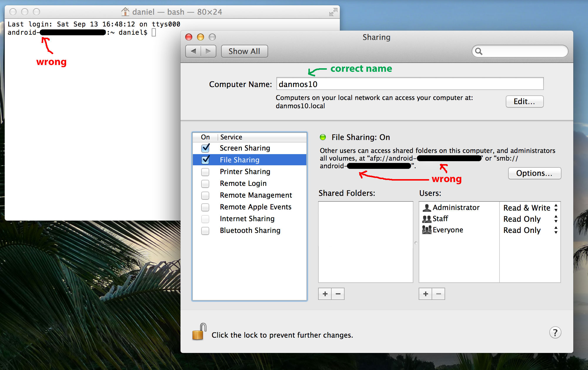This screenshot has height=370, width=588.
Task: Click the help question mark button
Action: [x=555, y=333]
